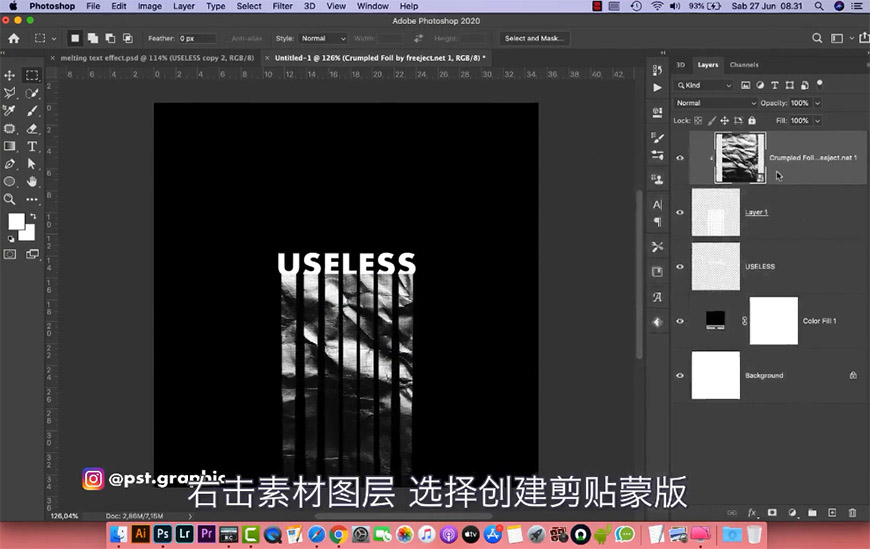The width and height of the screenshot is (870, 549).
Task: Open the Filter menu
Action: pos(282,6)
